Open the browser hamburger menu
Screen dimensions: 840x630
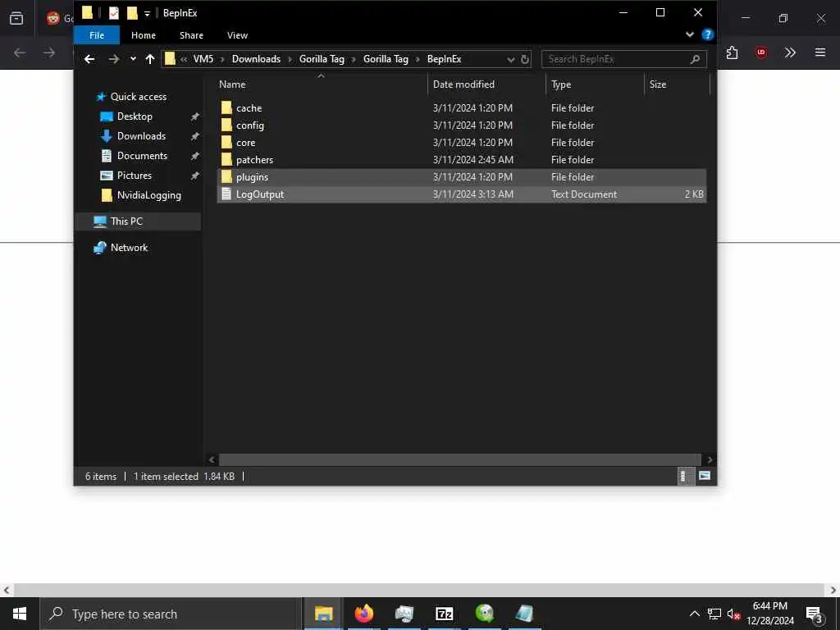820,52
